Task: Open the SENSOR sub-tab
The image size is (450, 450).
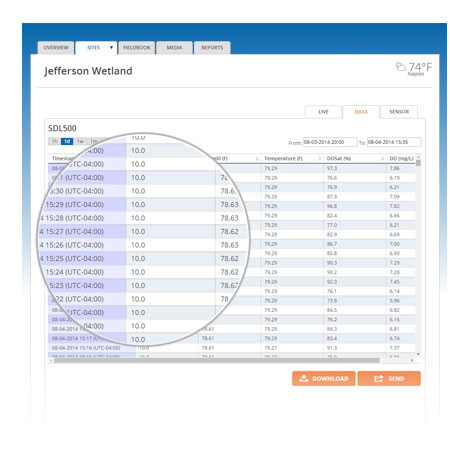Action: click(x=399, y=112)
